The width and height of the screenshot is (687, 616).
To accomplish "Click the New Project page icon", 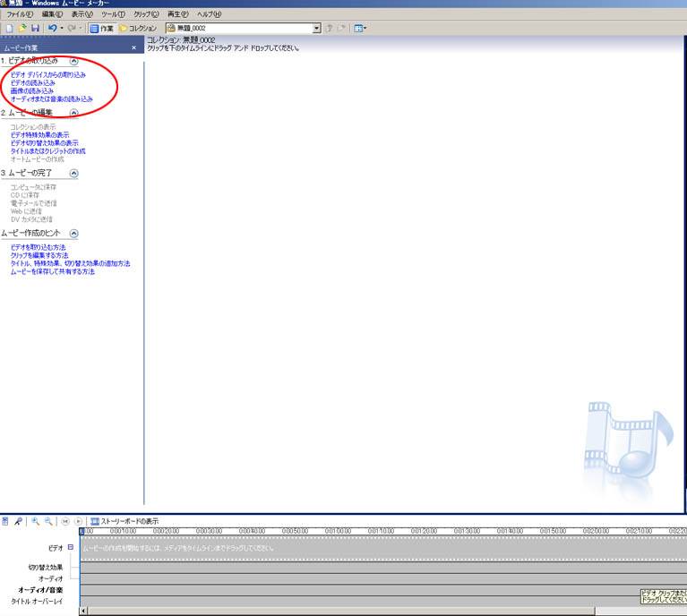I will tap(9, 28).
